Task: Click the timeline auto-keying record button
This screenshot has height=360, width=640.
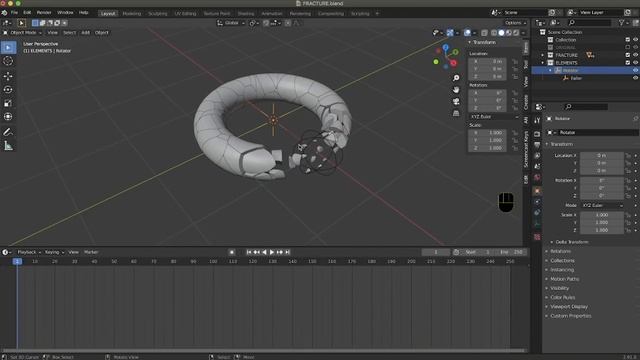Action: (232, 252)
